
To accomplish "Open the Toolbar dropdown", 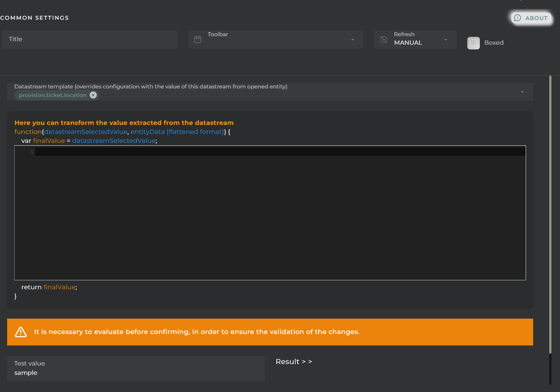I will click(276, 39).
